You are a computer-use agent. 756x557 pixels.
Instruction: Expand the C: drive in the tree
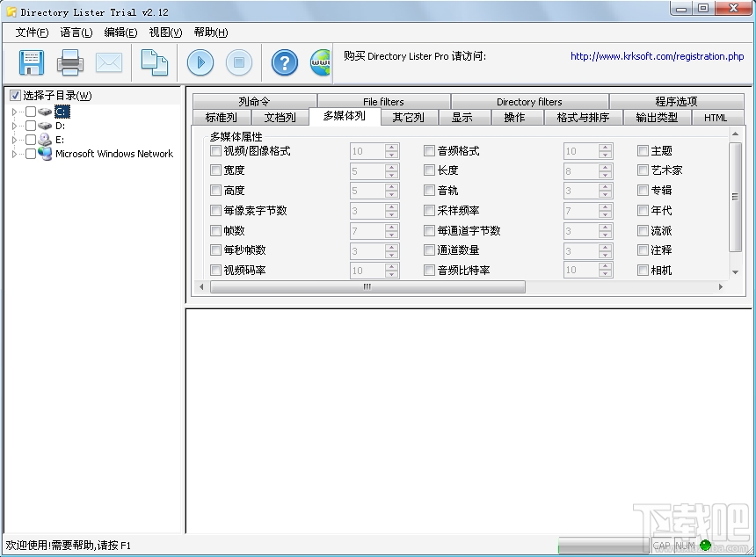pos(16,112)
